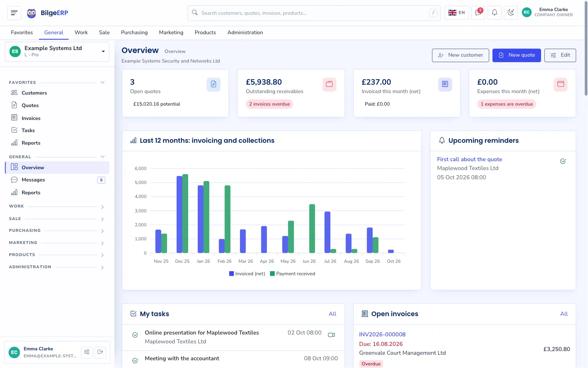Image resolution: width=588 pixels, height=368 pixels.
Task: Click the Overdue status label on invoice
Action: coord(371,364)
